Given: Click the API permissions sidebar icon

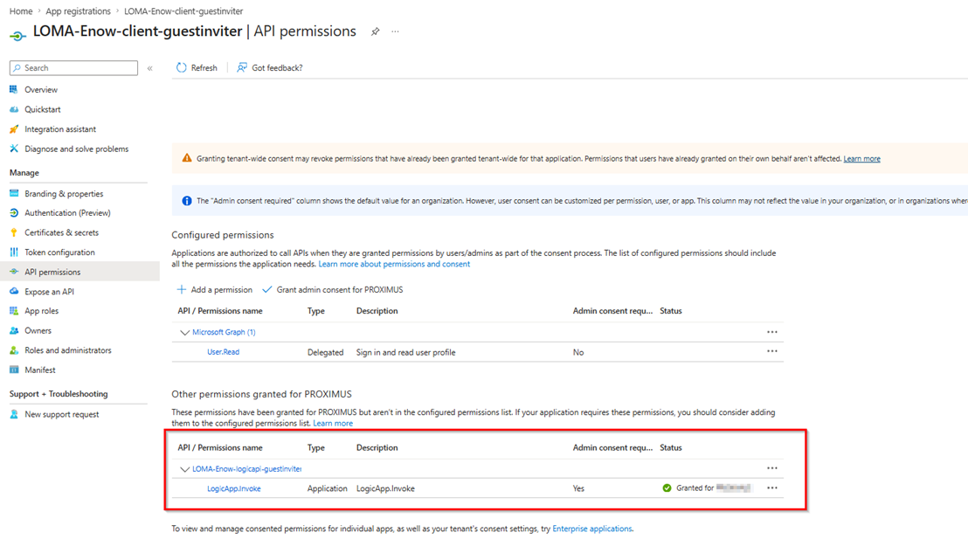Looking at the screenshot, I should (x=14, y=272).
